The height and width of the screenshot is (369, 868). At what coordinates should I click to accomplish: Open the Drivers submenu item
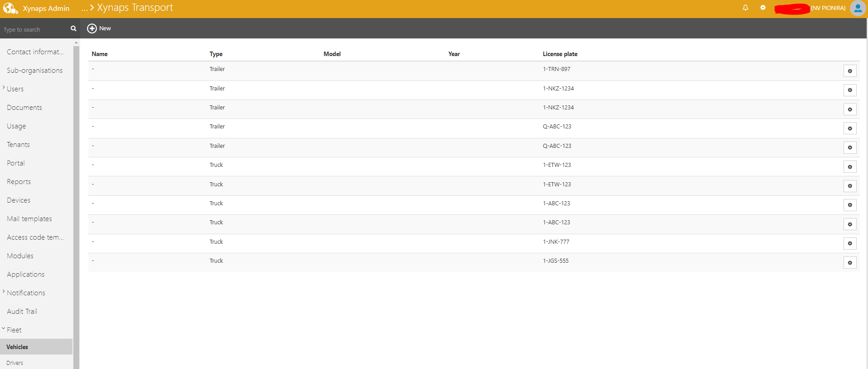[15, 363]
